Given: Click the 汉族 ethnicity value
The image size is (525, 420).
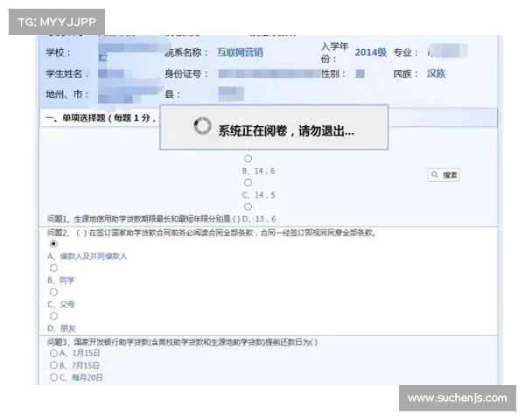Looking at the screenshot, I should [x=436, y=73].
